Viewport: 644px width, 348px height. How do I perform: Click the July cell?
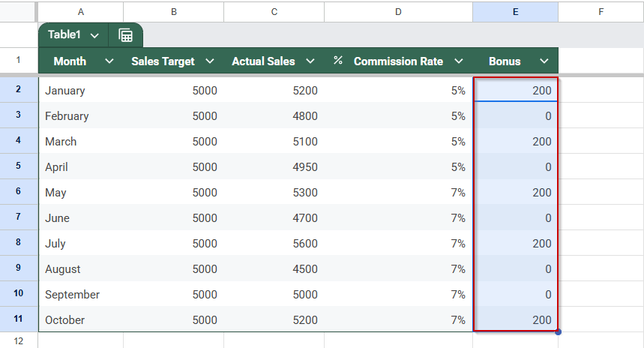(81, 243)
